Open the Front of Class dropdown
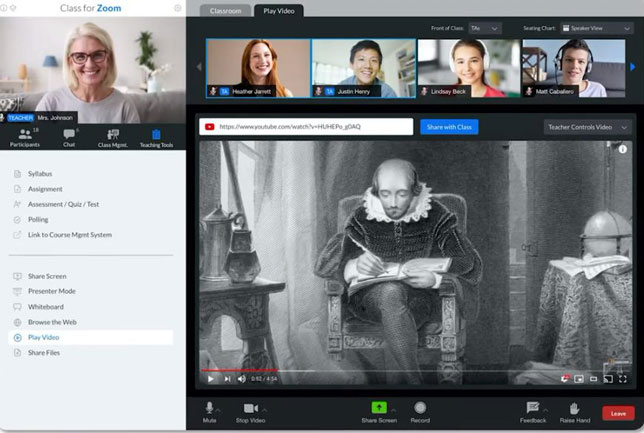644x433 pixels. [484, 29]
